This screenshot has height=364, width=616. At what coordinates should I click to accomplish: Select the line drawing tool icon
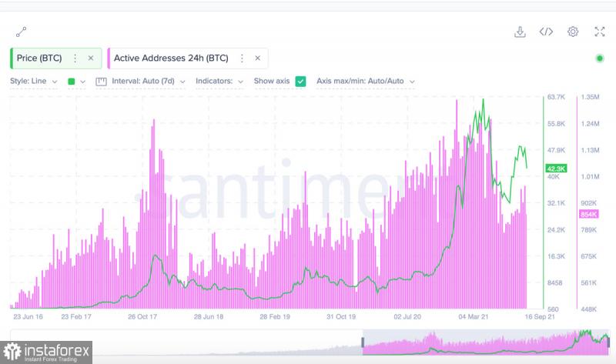22,32
